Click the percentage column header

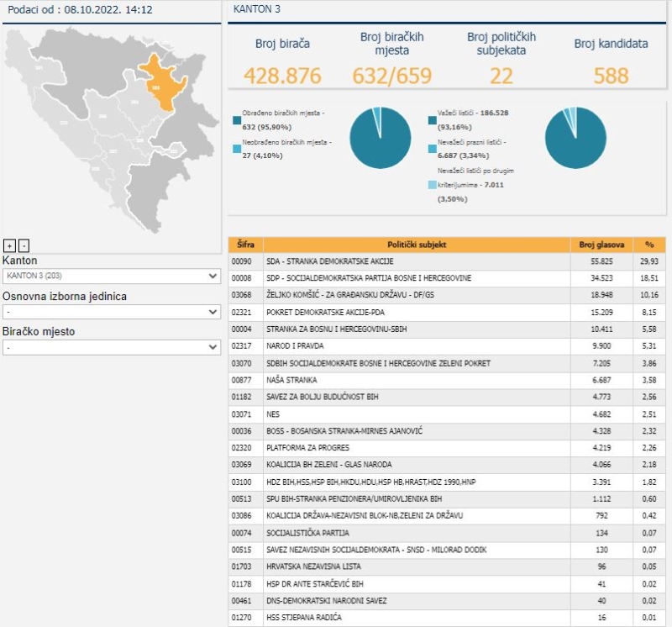click(648, 245)
